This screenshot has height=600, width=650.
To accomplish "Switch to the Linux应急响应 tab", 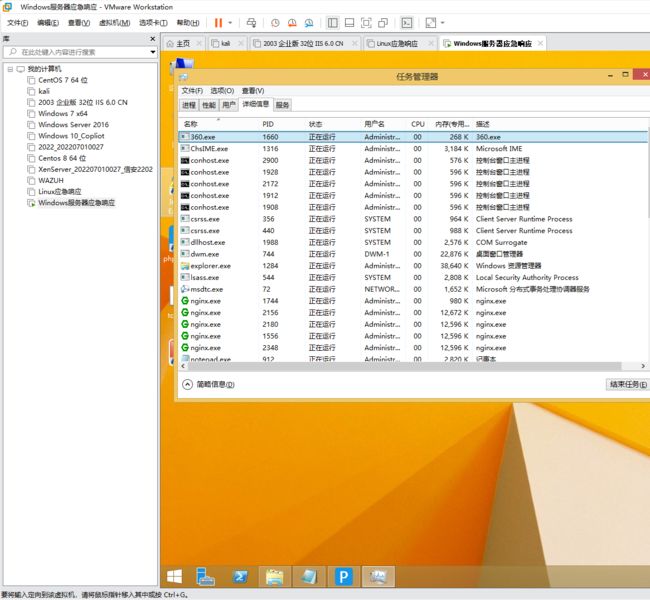I will [x=397, y=44].
